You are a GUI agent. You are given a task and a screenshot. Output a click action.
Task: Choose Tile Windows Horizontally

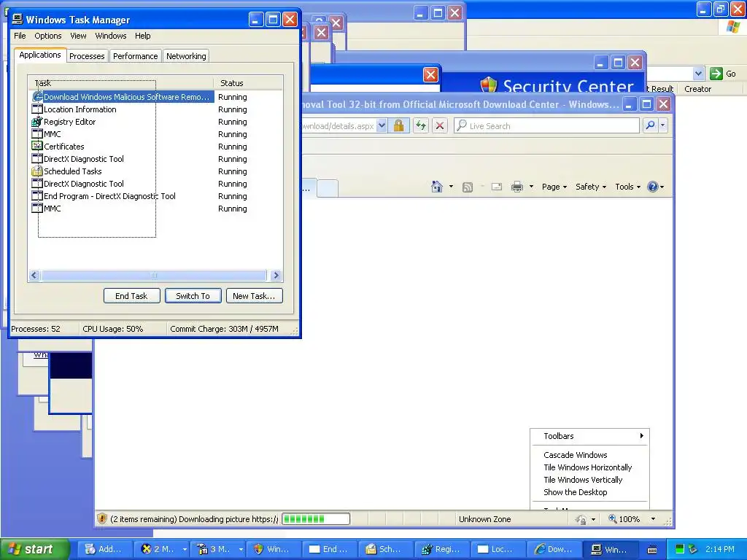tap(589, 467)
